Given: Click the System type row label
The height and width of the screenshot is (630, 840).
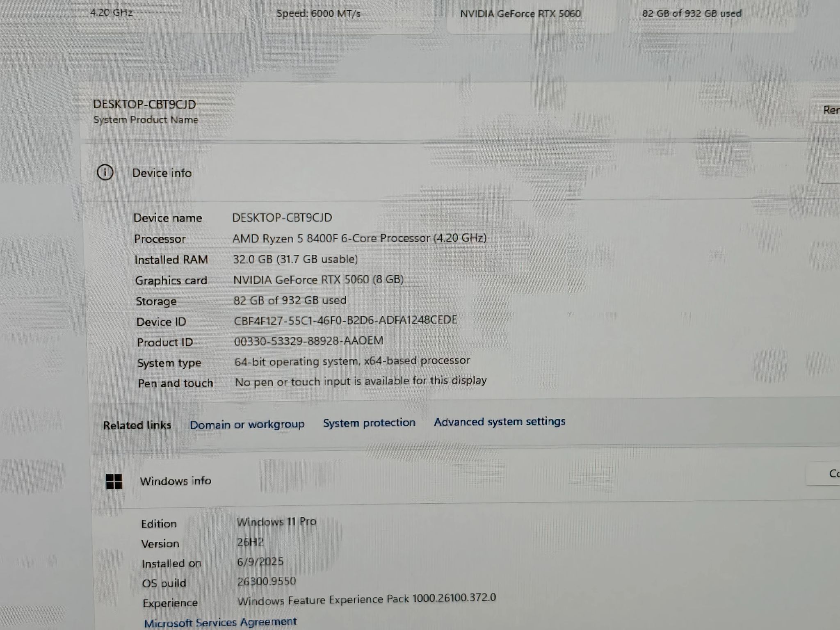Looking at the screenshot, I should (169, 363).
